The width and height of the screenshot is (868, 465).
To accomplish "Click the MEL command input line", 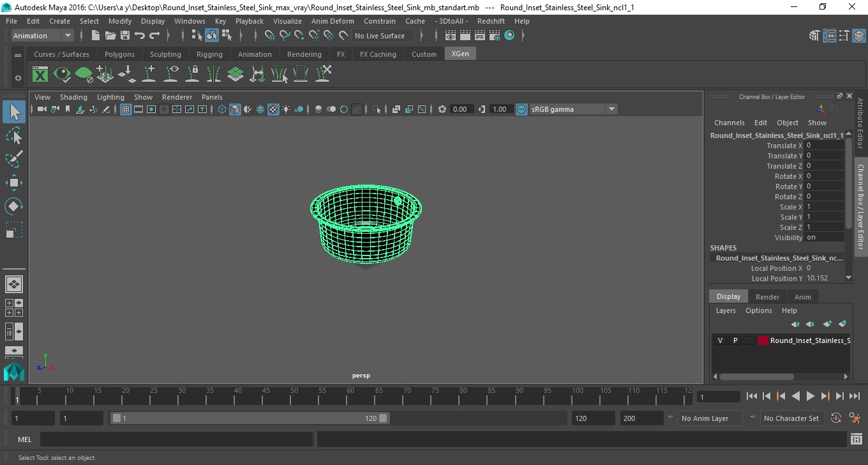I will tap(176, 439).
